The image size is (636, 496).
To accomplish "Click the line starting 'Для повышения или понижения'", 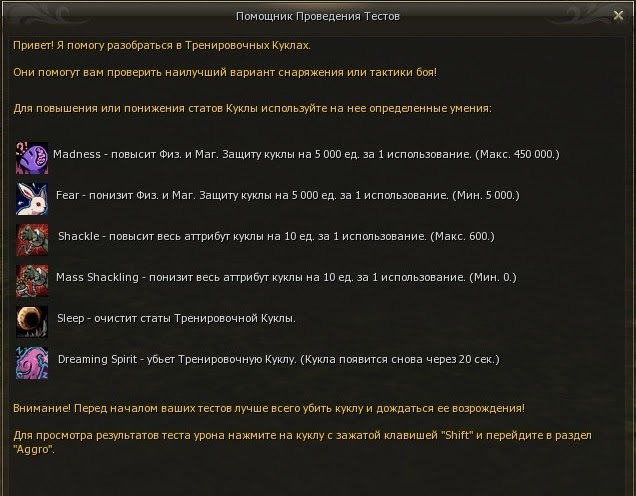I will pyautogui.click(x=251, y=108).
